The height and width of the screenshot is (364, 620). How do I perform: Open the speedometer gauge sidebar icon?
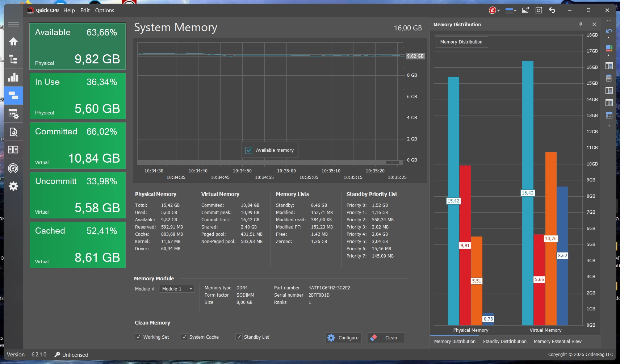tap(13, 168)
